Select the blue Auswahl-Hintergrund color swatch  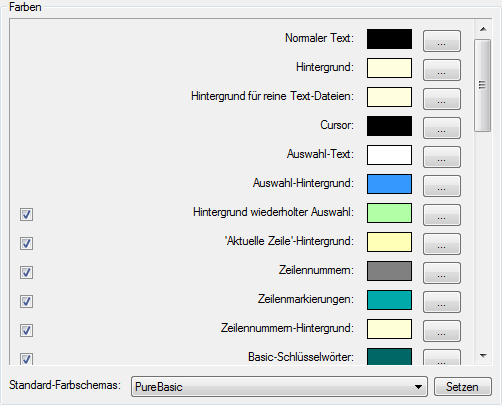click(389, 184)
